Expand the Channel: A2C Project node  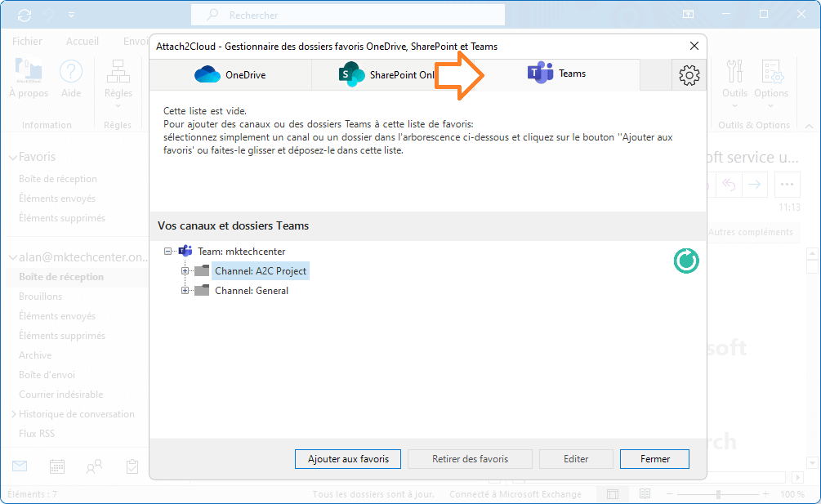[x=184, y=270]
